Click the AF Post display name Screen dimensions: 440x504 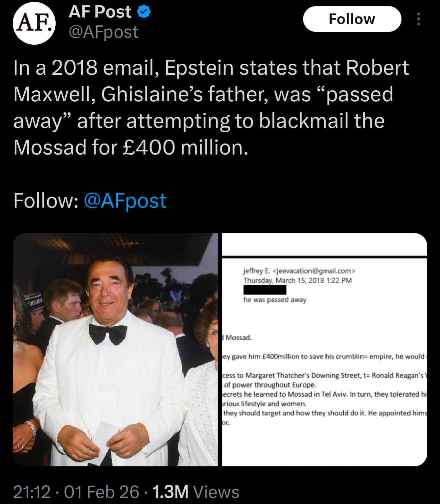[100, 12]
